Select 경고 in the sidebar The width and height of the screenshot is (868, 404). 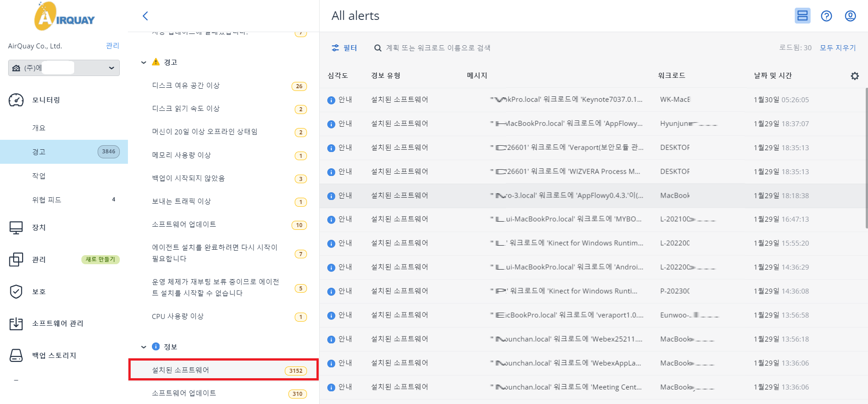[x=64, y=152]
